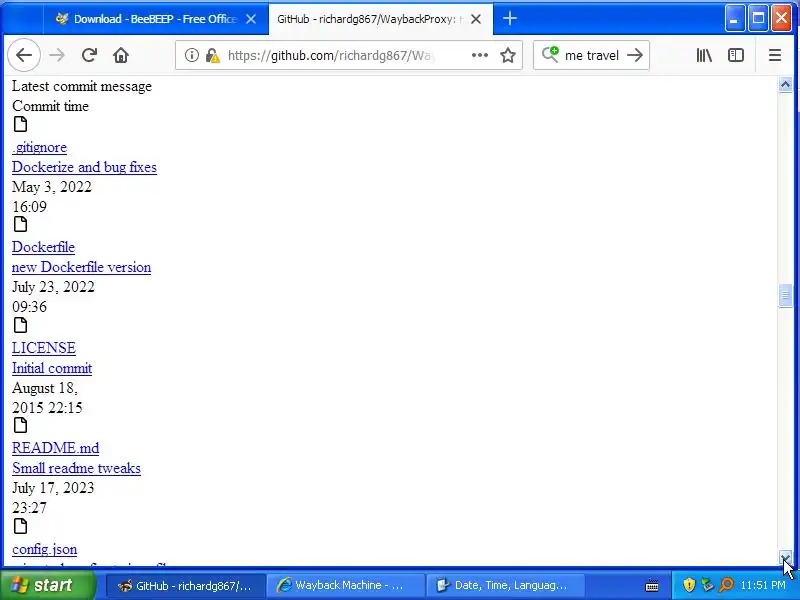This screenshot has height=600, width=800.
Task: Click the magnifier tray icon
Action: pyautogui.click(x=726, y=585)
